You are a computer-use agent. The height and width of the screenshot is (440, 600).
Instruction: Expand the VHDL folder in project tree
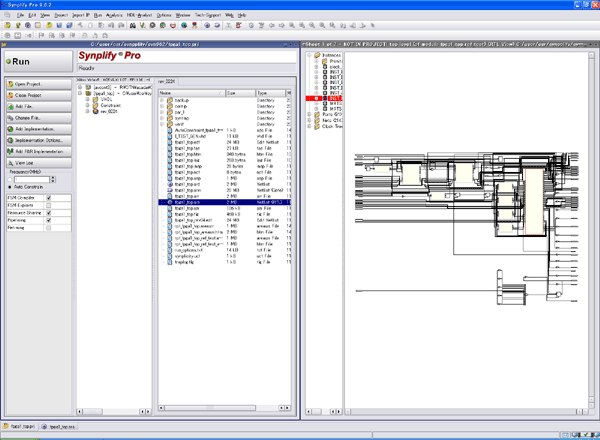pyautogui.click(x=88, y=99)
